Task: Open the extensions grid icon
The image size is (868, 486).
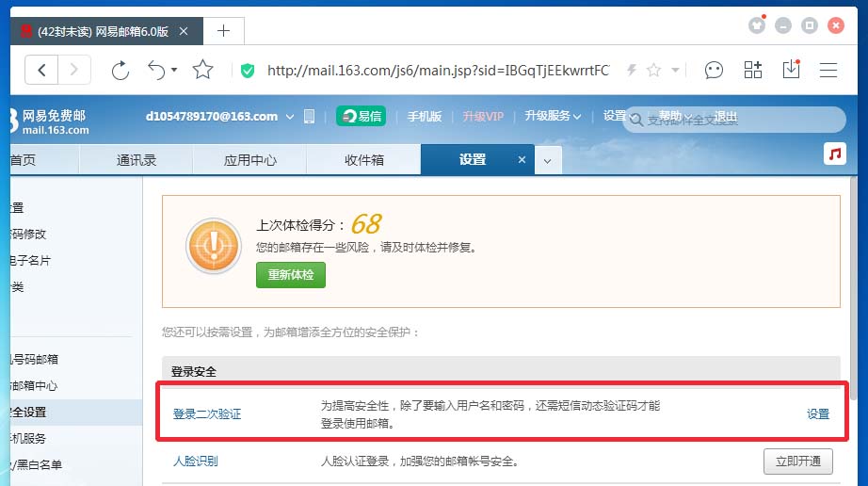Action: pyautogui.click(x=753, y=70)
